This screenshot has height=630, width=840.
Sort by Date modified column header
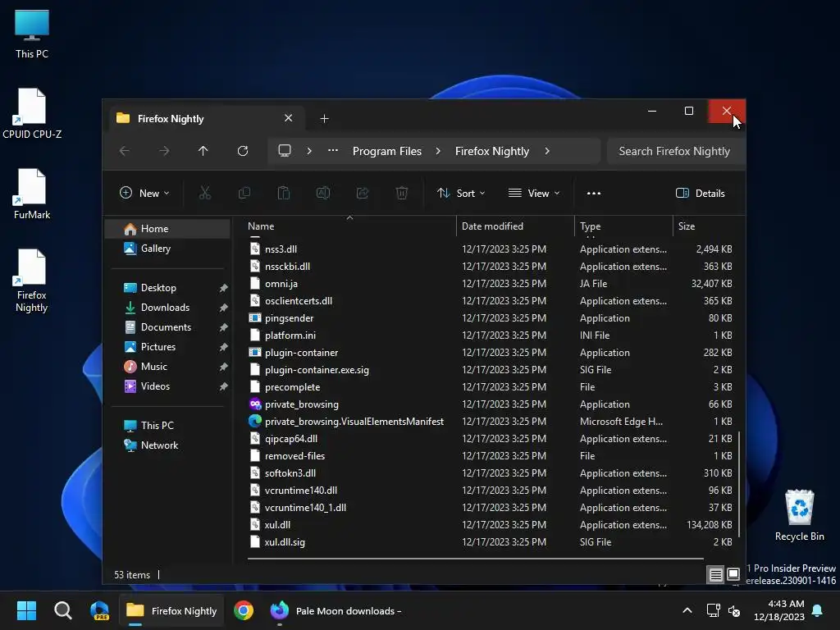click(x=515, y=226)
